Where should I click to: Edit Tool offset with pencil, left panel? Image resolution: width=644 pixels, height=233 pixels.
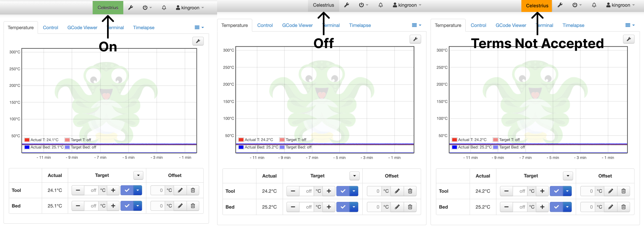[180, 190]
